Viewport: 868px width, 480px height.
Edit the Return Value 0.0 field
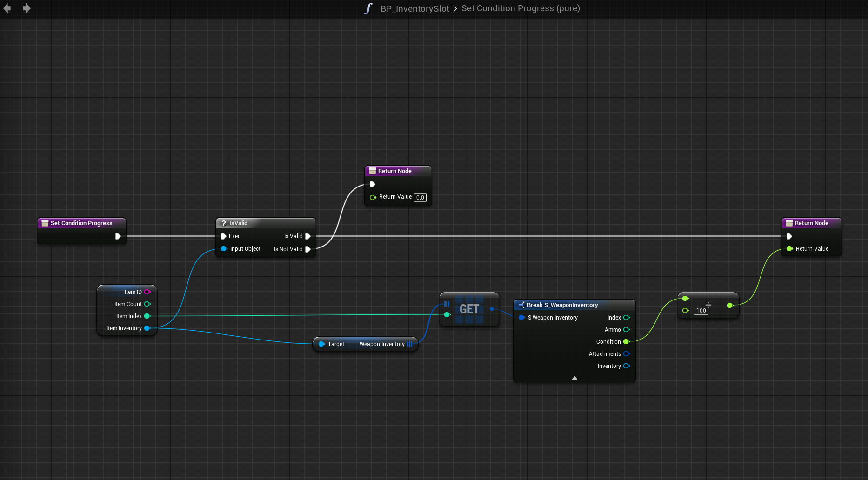point(420,198)
